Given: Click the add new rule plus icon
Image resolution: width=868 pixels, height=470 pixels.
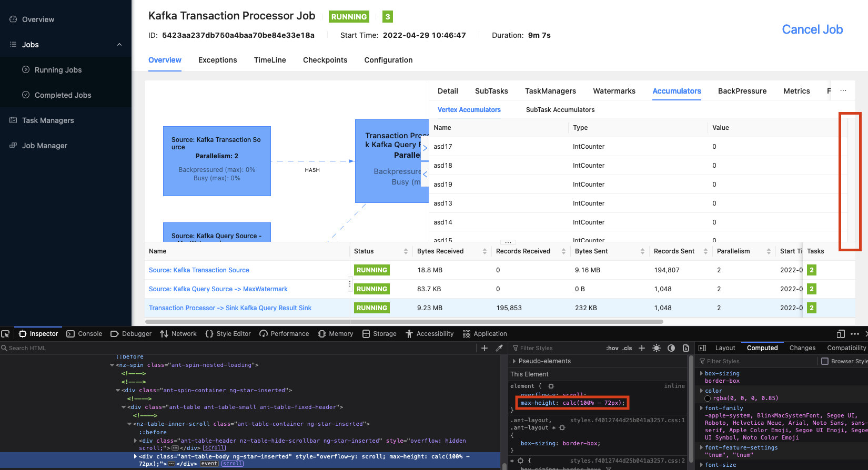Looking at the screenshot, I should (642, 348).
